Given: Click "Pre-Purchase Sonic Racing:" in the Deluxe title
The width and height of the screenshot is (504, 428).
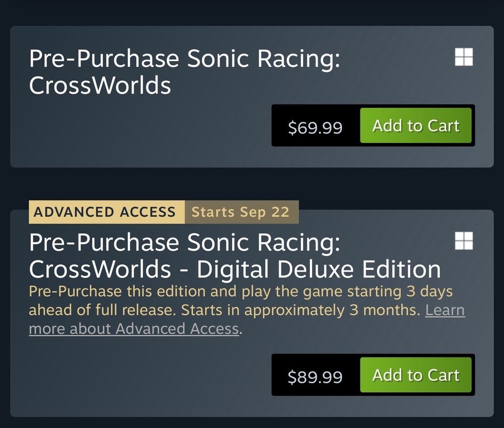Looking at the screenshot, I should (184, 243).
